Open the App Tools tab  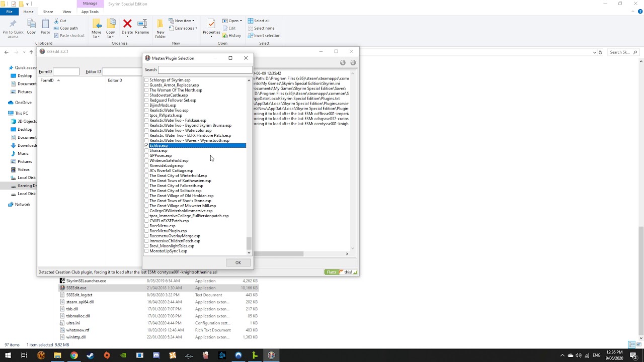pyautogui.click(x=90, y=12)
